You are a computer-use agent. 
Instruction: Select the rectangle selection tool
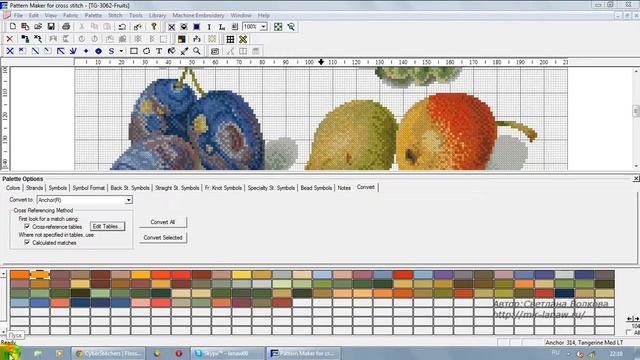click(x=133, y=51)
